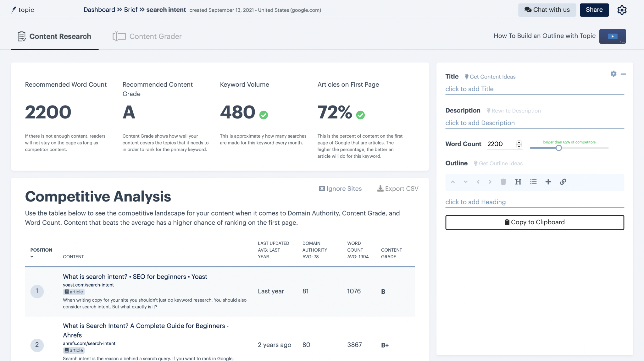The height and width of the screenshot is (361, 644).
Task: Increase Word Count using stepper arrows
Action: pyautogui.click(x=519, y=142)
